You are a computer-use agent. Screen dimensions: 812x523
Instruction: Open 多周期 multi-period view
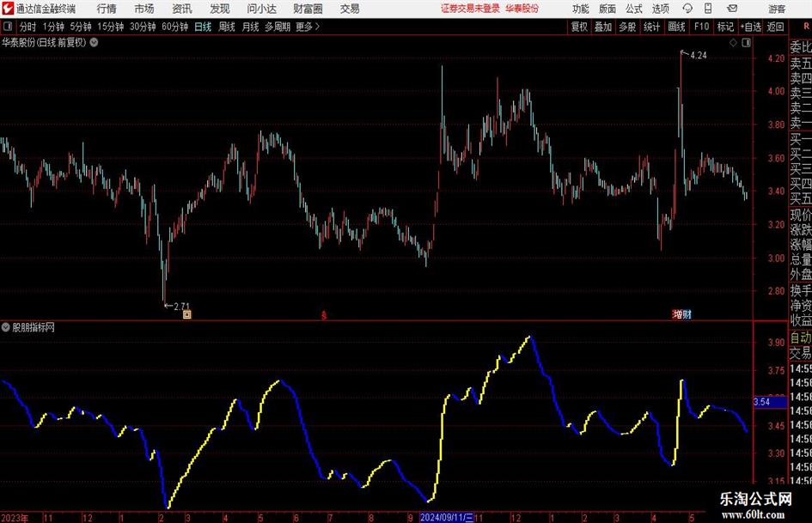[x=277, y=27]
